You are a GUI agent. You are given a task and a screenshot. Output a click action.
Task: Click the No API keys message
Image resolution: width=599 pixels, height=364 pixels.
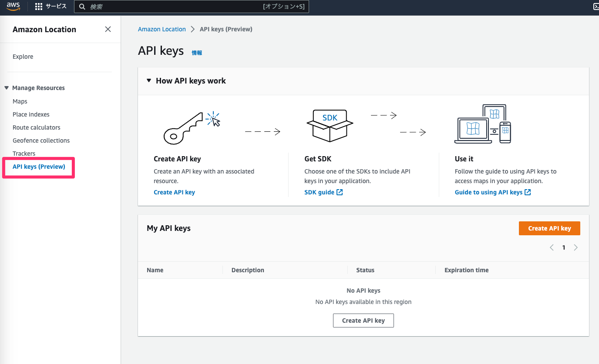(x=363, y=291)
